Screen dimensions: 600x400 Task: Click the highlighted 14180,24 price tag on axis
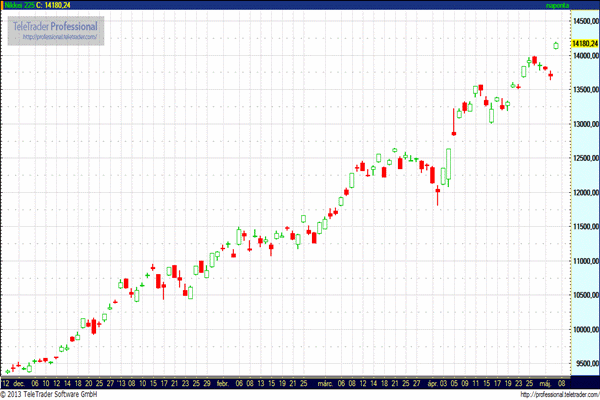(x=583, y=44)
